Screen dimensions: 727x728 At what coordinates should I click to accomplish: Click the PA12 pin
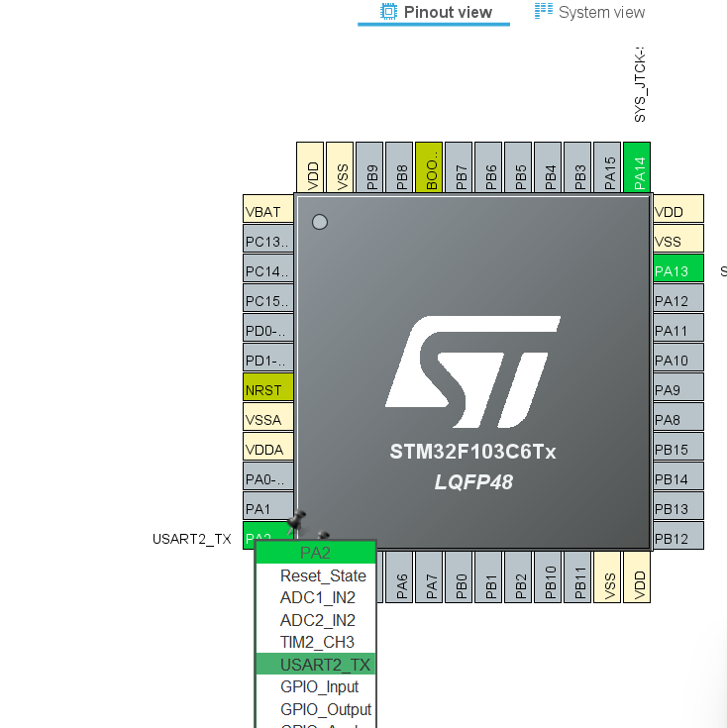tap(678, 297)
